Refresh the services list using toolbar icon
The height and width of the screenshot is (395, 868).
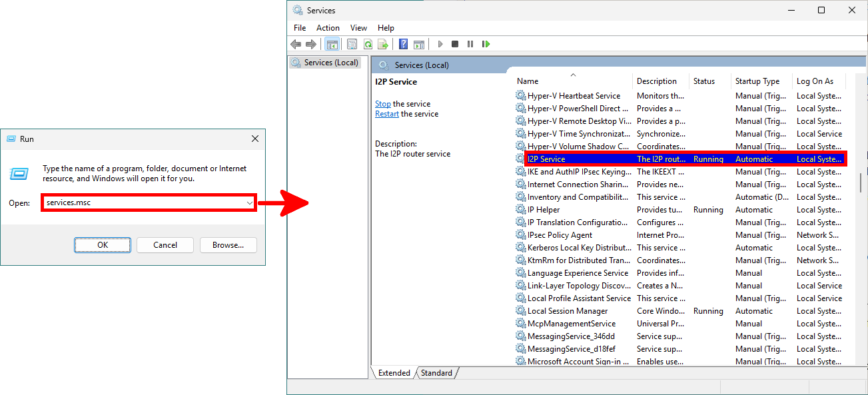click(368, 43)
